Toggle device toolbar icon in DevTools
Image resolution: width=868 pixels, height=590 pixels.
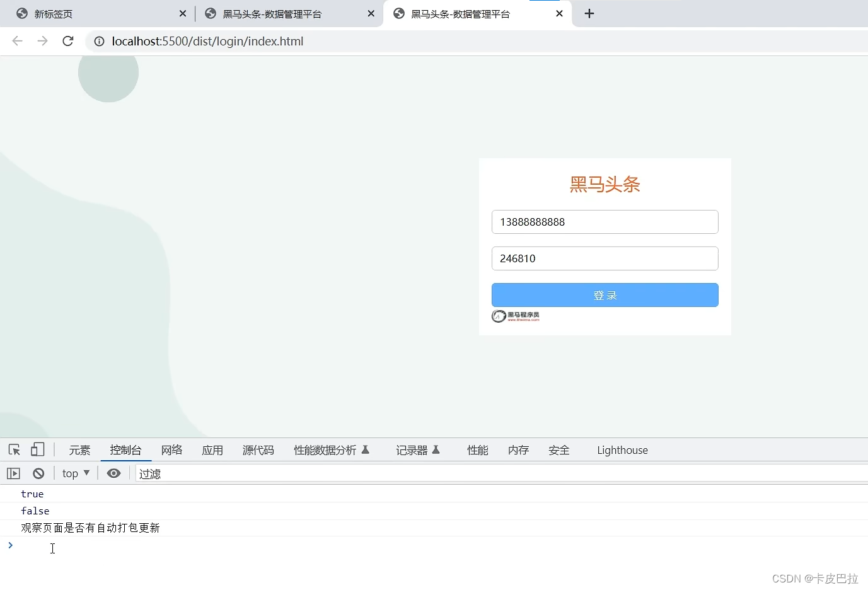[x=38, y=449]
